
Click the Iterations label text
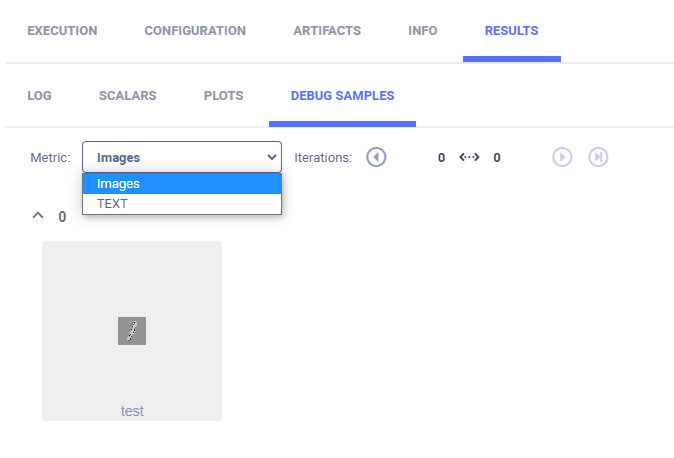pos(323,157)
